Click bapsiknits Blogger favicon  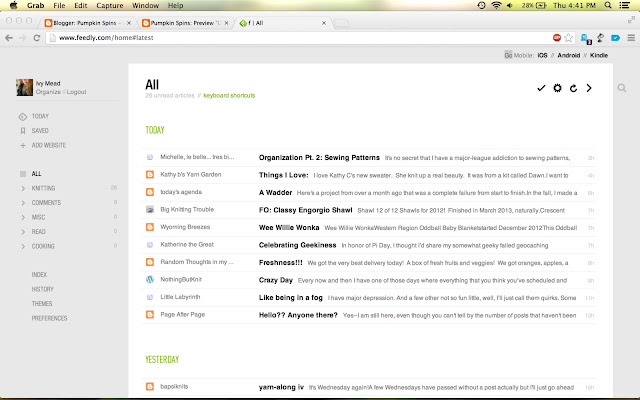[150, 387]
